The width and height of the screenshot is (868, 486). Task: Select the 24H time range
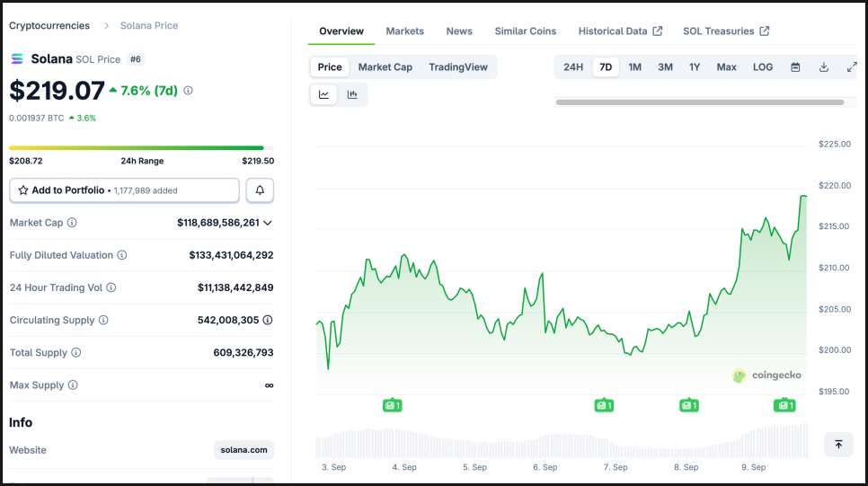tap(573, 67)
